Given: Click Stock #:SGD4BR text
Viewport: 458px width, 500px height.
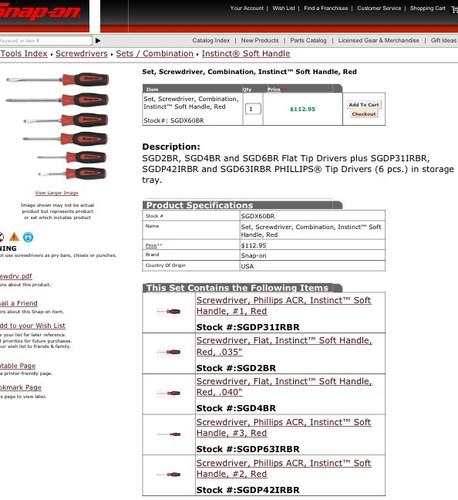Looking at the screenshot, I should pyautogui.click(x=236, y=408).
